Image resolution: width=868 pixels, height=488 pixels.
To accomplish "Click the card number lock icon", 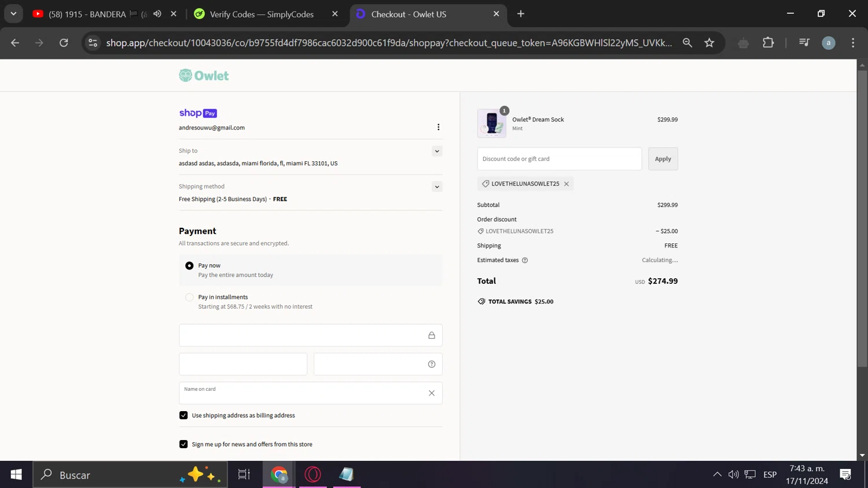I will (432, 335).
